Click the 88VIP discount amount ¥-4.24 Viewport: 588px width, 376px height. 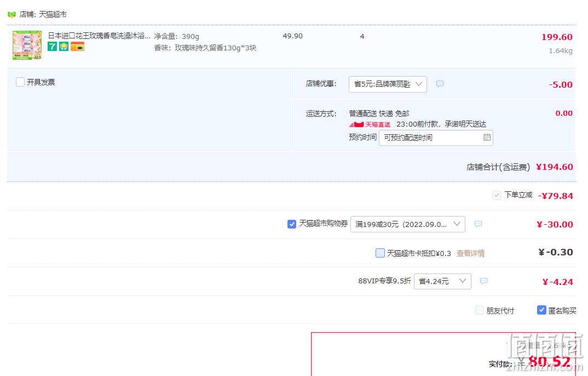tap(558, 282)
